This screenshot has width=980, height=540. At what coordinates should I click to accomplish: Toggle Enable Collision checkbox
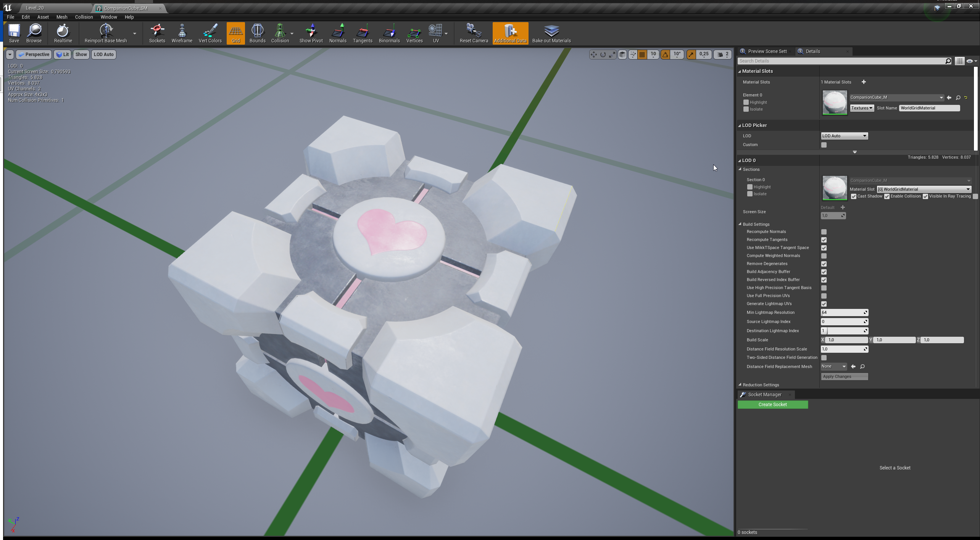coord(887,196)
